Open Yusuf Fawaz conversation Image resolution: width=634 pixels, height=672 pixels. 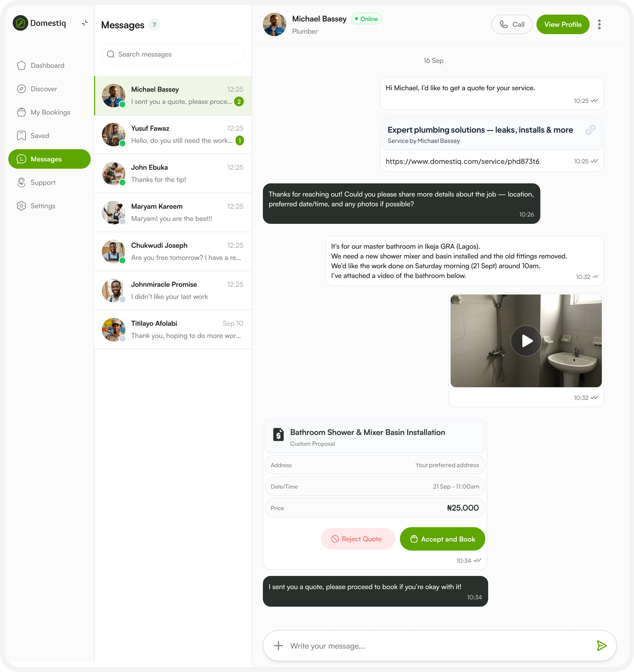pos(173,135)
